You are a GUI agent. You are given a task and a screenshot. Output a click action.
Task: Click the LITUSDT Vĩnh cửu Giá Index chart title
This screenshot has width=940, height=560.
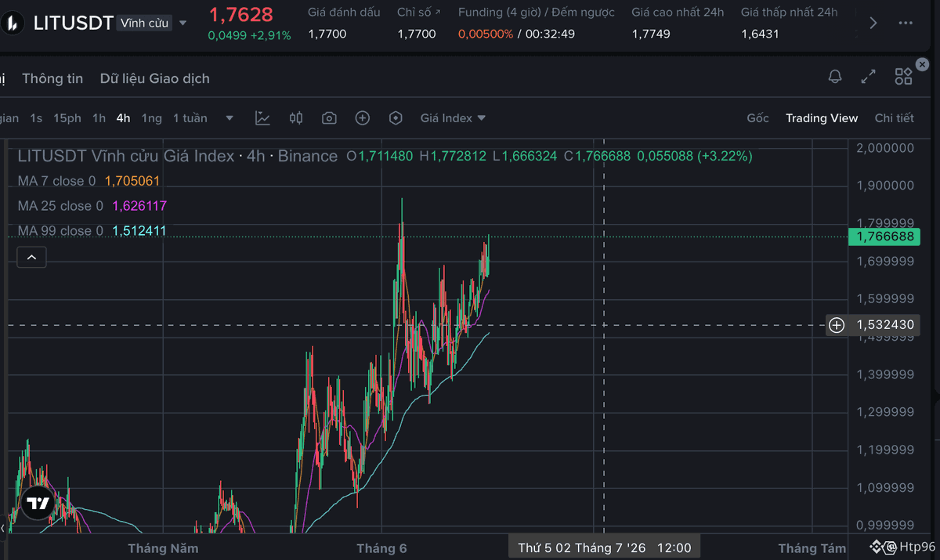click(125, 156)
